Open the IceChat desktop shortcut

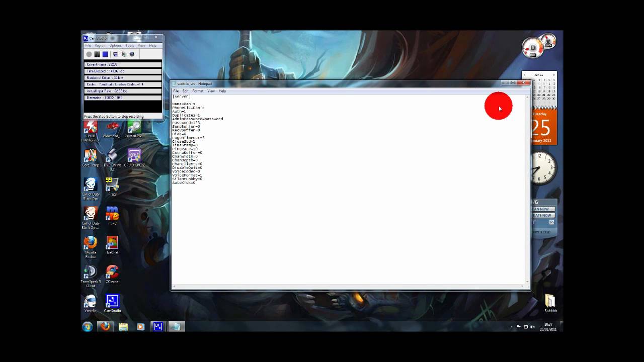112,245
